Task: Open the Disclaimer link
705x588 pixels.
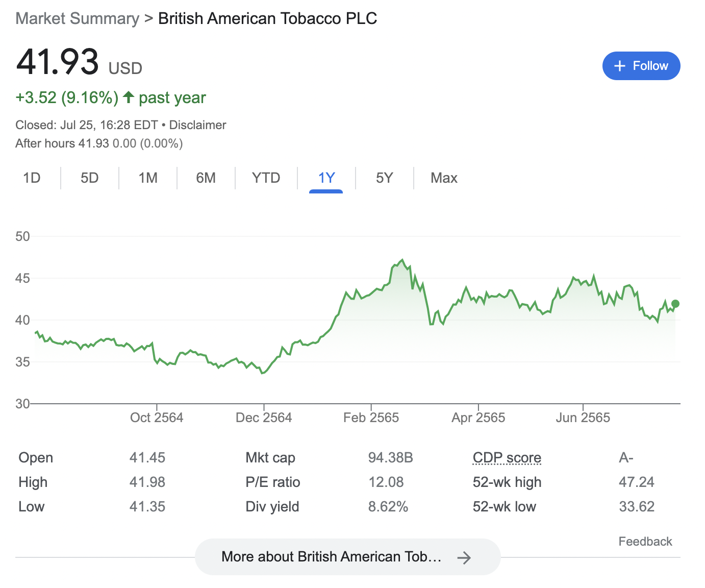Action: (x=197, y=125)
